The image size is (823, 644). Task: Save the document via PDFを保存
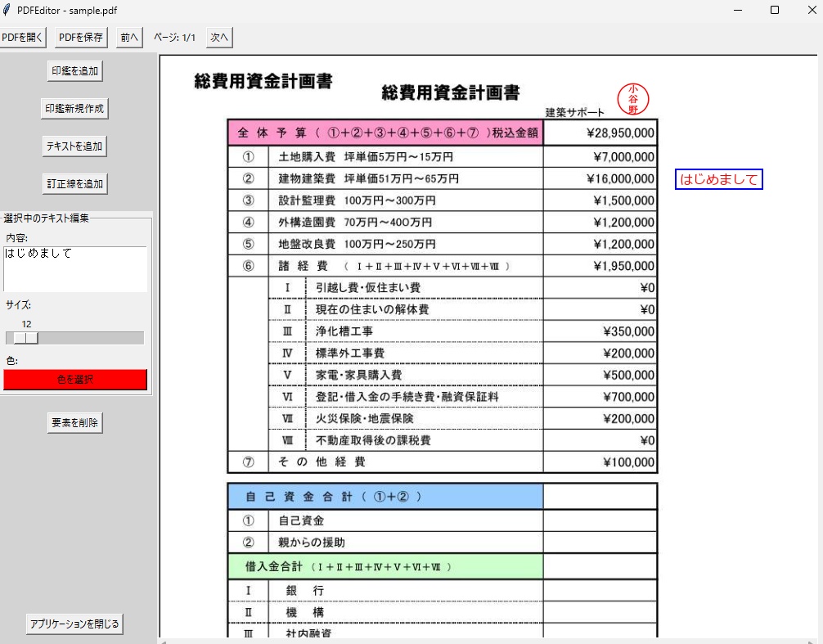pos(79,37)
